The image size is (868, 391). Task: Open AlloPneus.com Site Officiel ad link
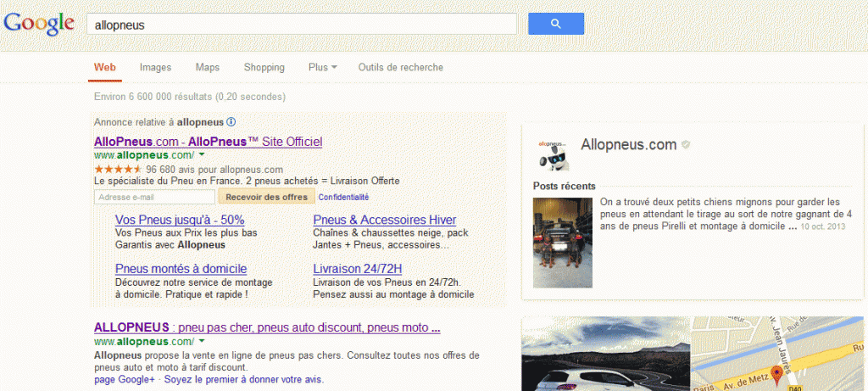pyautogui.click(x=209, y=142)
